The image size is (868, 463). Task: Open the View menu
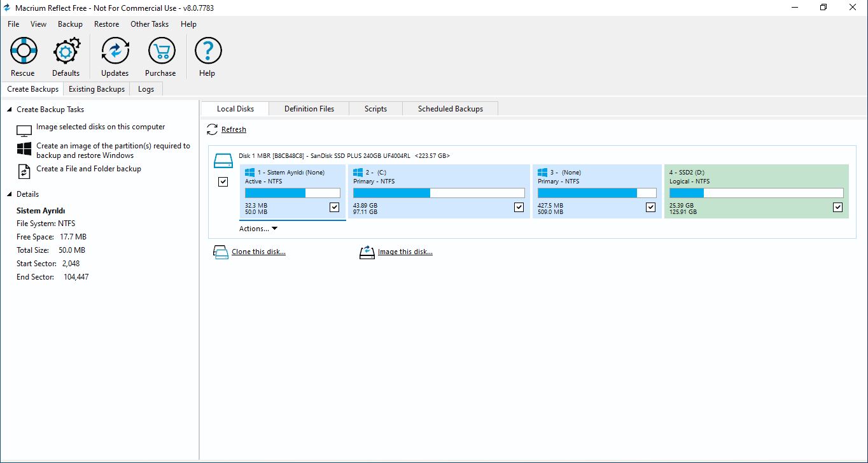tap(38, 24)
